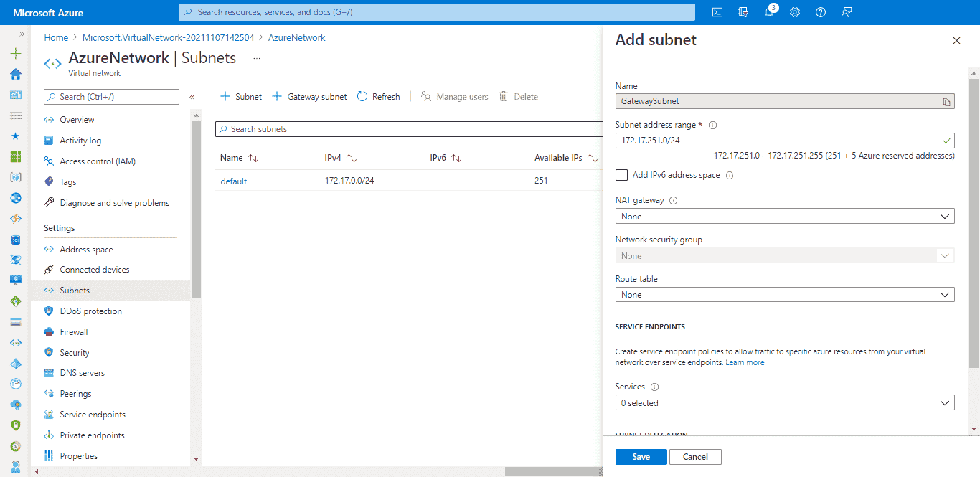Open Activity log menu item
This screenshot has height=477, width=980.
tap(80, 141)
